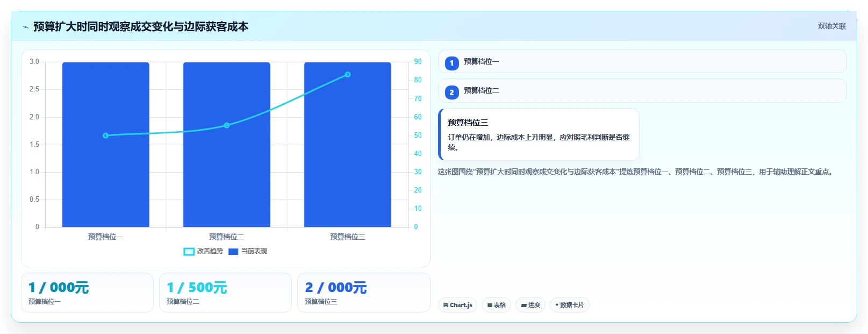Click the x-axis label 预算档位一

pyautogui.click(x=105, y=237)
